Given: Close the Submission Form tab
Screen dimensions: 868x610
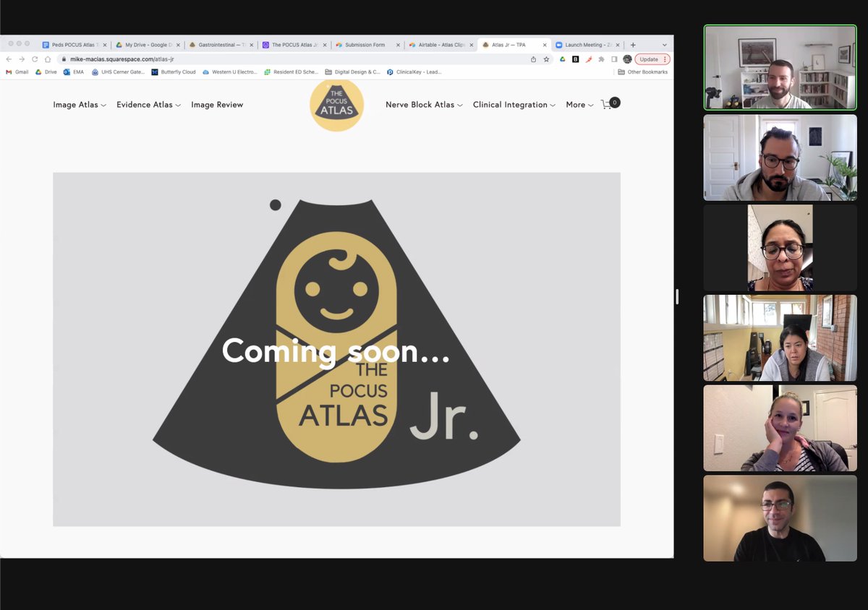Looking at the screenshot, I should 398,45.
